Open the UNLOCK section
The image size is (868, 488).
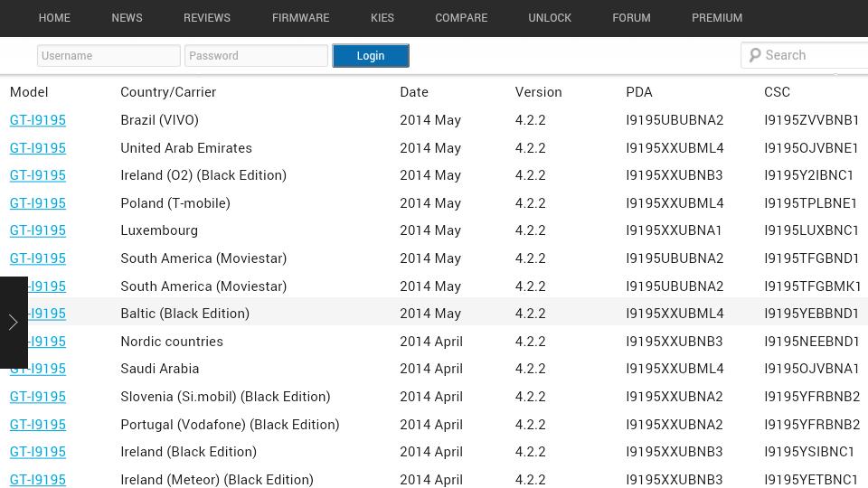(550, 18)
